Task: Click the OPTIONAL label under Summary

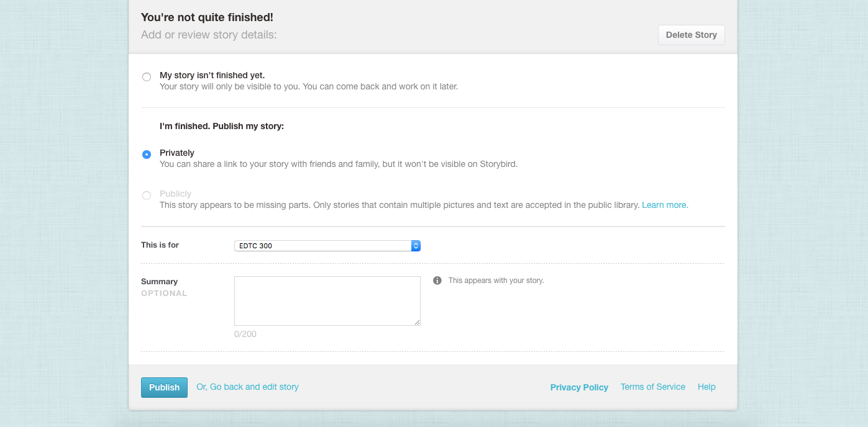Action: coord(164,294)
